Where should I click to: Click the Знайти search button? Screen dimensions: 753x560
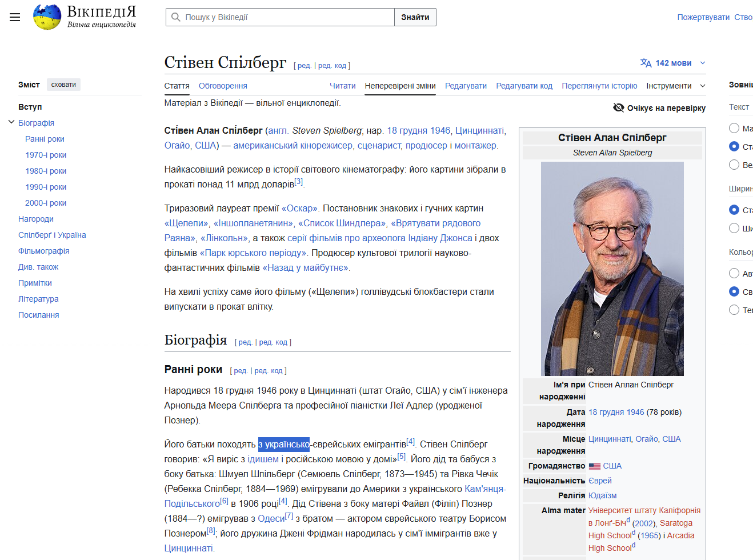point(415,17)
